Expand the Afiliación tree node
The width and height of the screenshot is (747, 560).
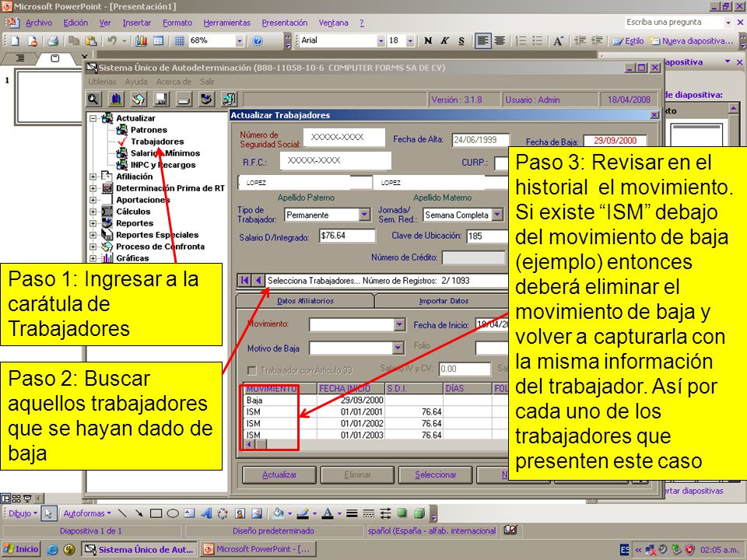click(93, 177)
